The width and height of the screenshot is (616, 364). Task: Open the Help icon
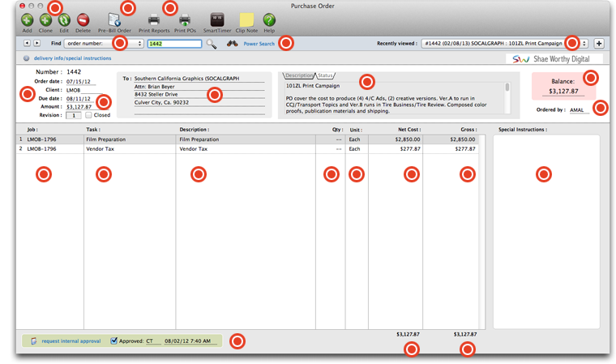269,19
